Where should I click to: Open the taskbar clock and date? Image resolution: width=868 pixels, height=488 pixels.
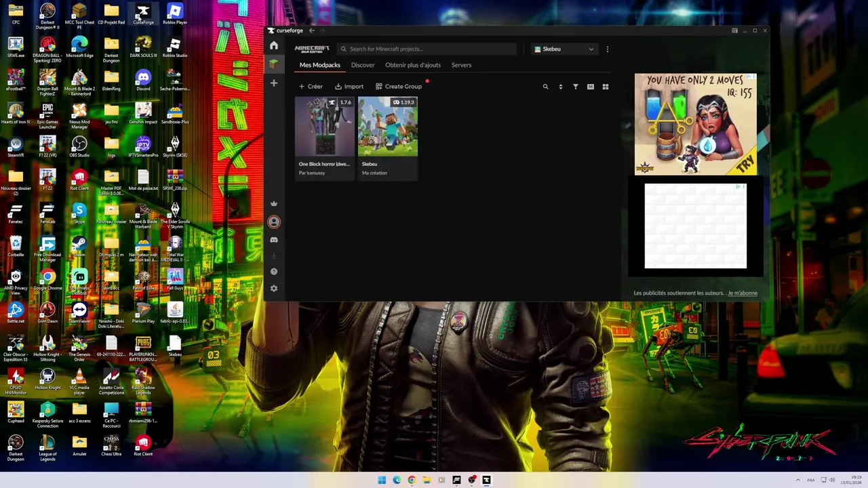pos(851,480)
